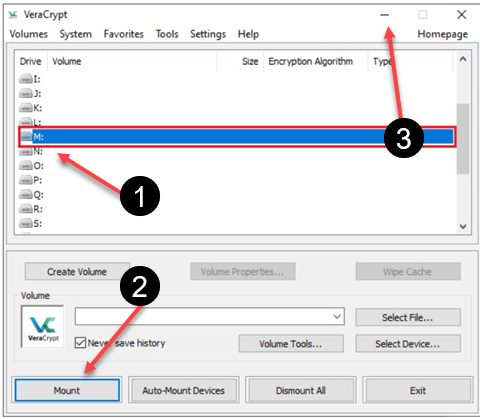480x419 pixels.
Task: Click the scroll down arrow of drive list
Action: click(463, 227)
